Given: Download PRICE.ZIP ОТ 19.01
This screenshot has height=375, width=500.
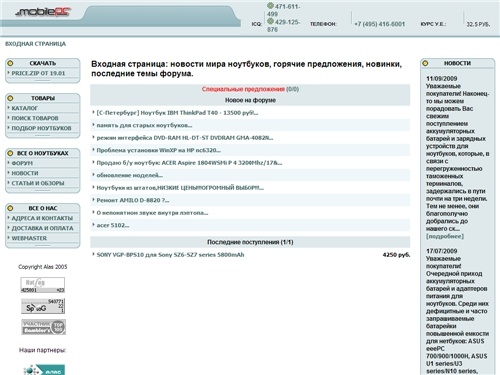Looking at the screenshot, I should [x=38, y=73].
